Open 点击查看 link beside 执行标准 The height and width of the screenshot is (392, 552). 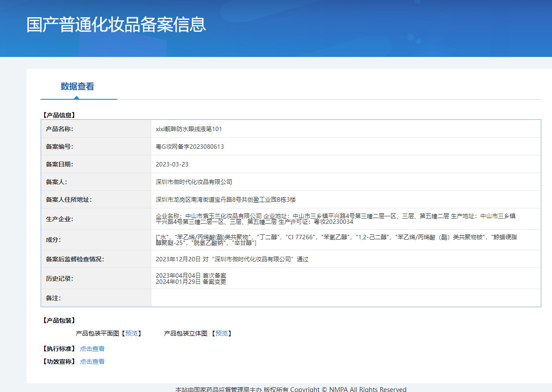pos(92,349)
